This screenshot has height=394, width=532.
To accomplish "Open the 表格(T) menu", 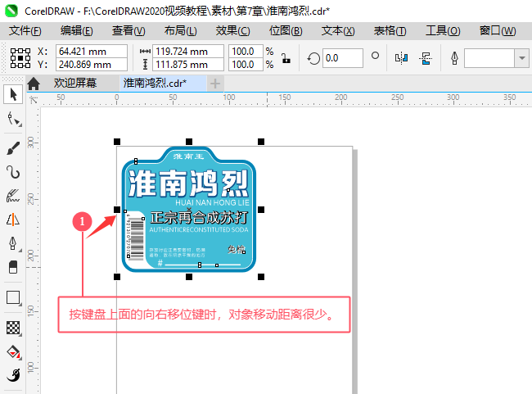I will (x=390, y=31).
